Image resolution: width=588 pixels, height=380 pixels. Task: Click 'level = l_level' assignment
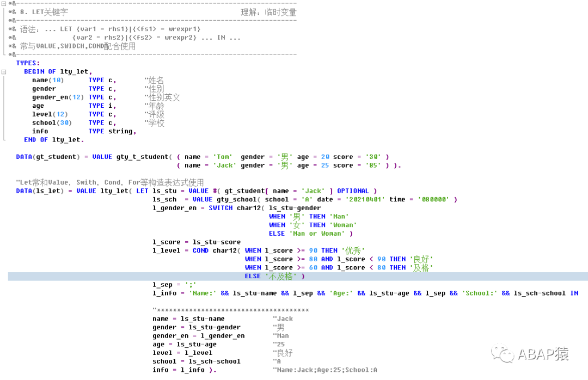(182, 353)
